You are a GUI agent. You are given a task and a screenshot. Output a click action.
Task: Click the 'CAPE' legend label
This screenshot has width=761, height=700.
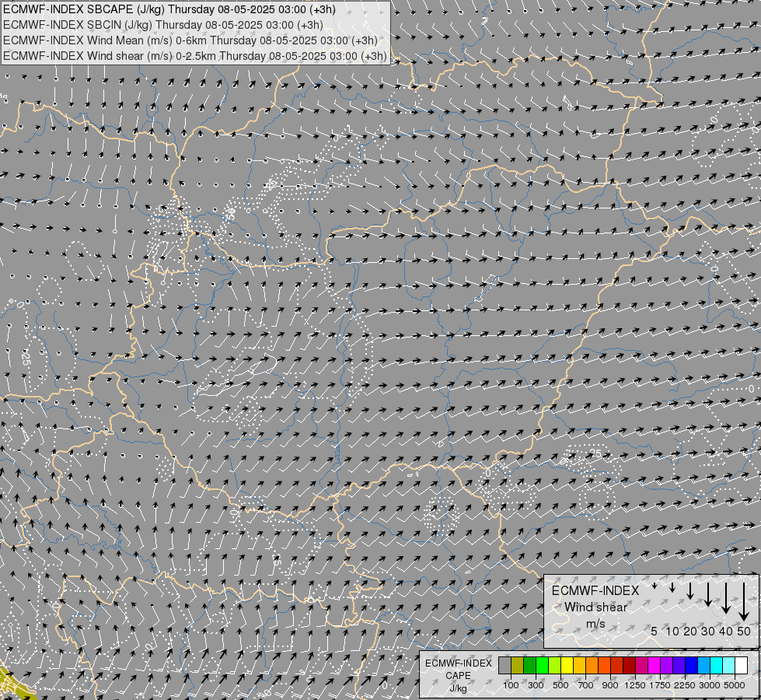[x=458, y=676]
